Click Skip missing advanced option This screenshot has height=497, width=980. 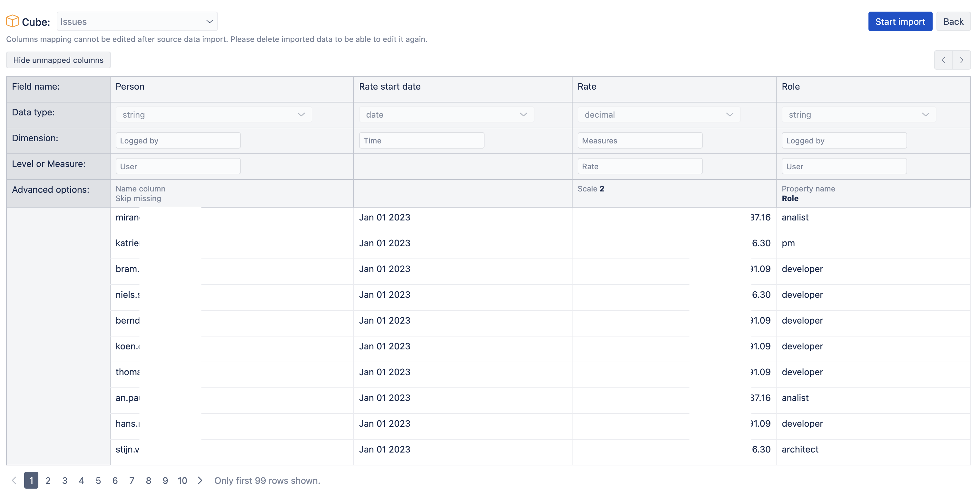coord(138,199)
